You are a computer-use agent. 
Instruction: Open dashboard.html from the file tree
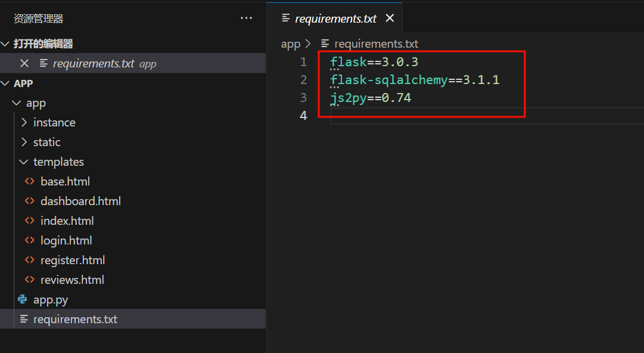pos(80,201)
